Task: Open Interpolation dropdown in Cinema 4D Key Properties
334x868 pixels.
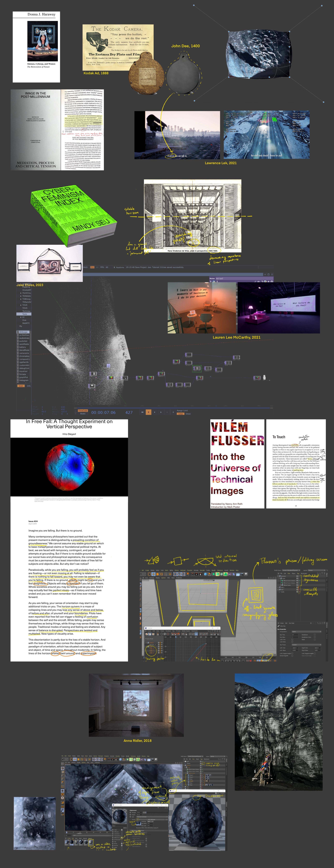Action: pos(307,632)
